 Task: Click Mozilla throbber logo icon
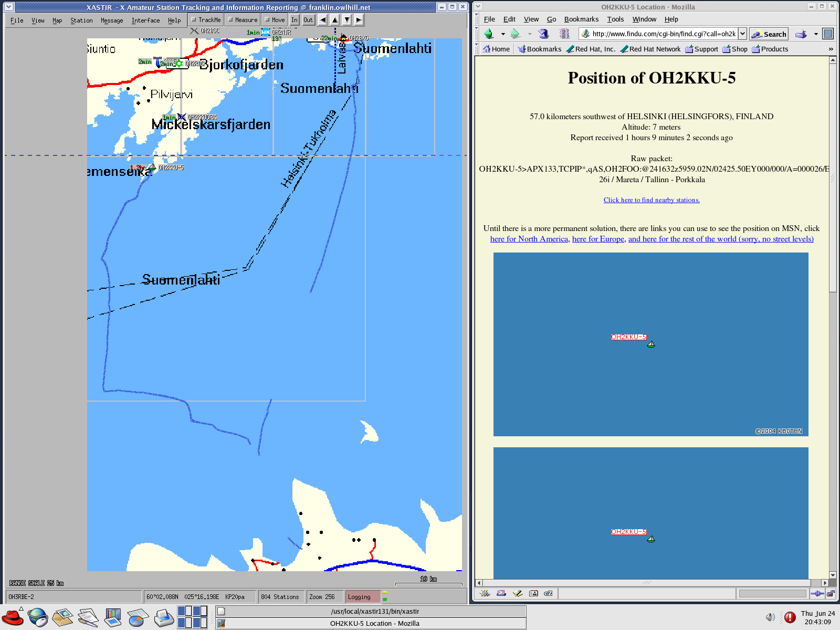(828, 34)
